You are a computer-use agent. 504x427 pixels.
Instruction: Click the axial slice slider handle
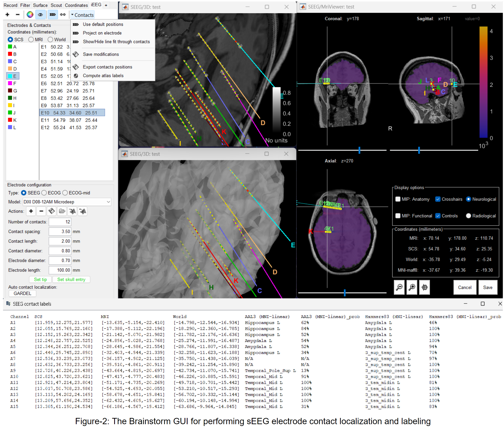click(345, 293)
